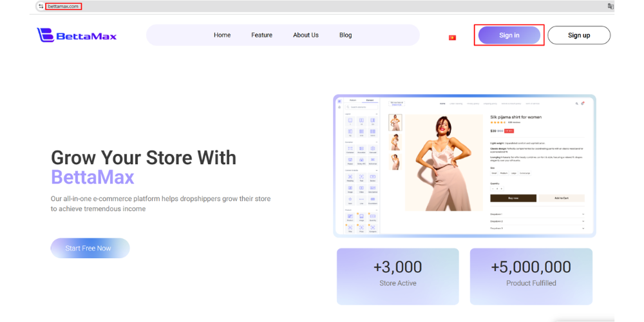Viewport: 644px width, 322px height.
Task: Select Icon element in editor panel
Action: pyautogui.click(x=350, y=200)
